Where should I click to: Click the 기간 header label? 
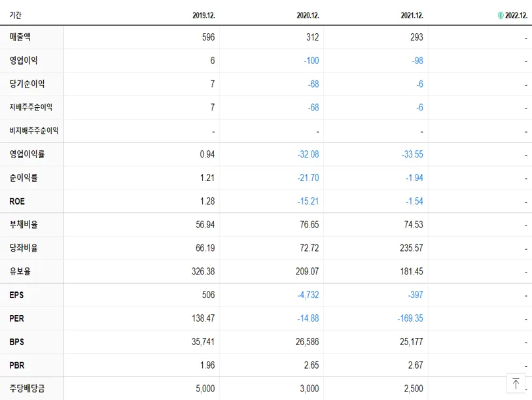pyautogui.click(x=15, y=15)
